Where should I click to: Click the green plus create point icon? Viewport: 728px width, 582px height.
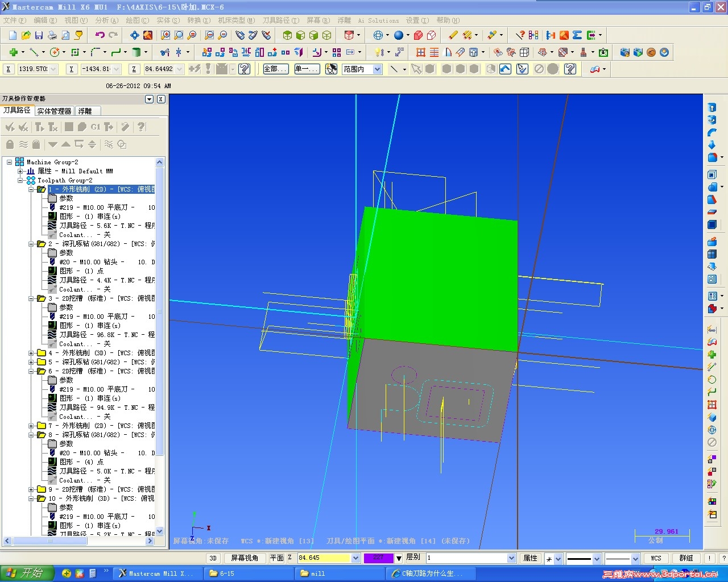click(13, 52)
